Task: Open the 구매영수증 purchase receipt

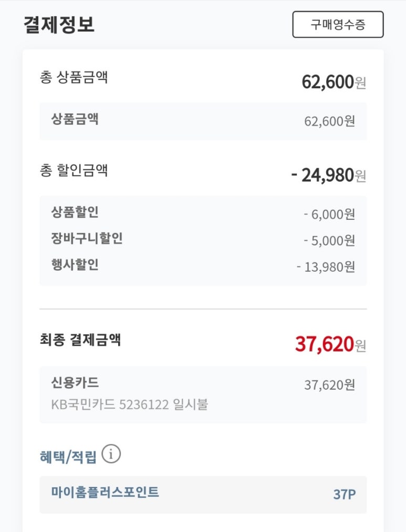Action: [338, 25]
